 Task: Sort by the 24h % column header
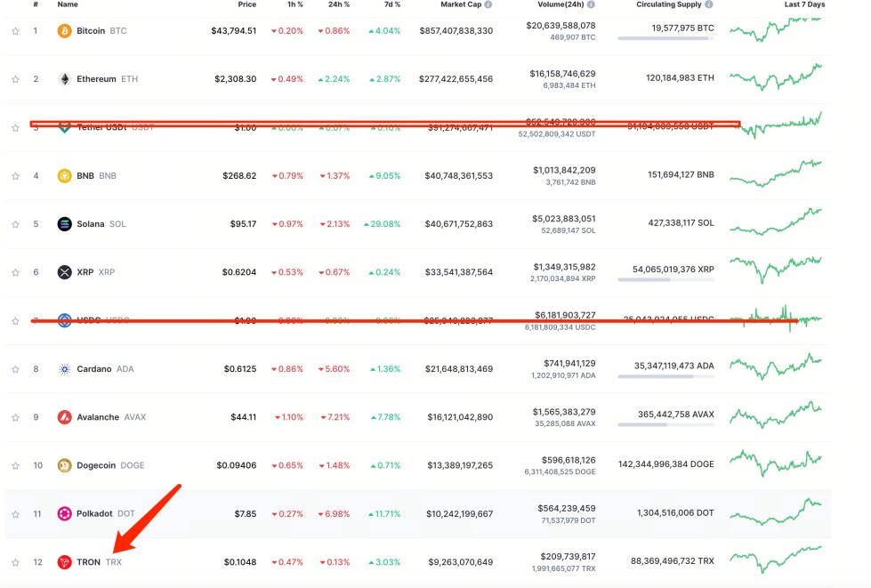(339, 4)
